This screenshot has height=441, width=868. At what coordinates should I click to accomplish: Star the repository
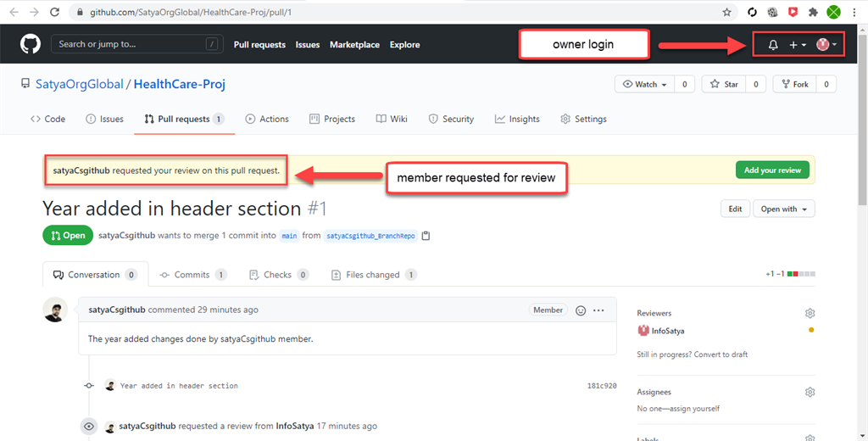[724, 84]
